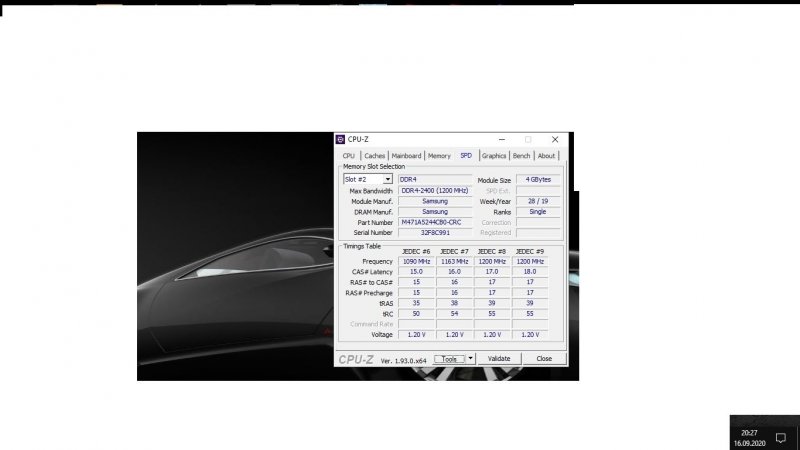
Task: Click the DRAM Manuf. Samsung value
Action: click(x=435, y=212)
